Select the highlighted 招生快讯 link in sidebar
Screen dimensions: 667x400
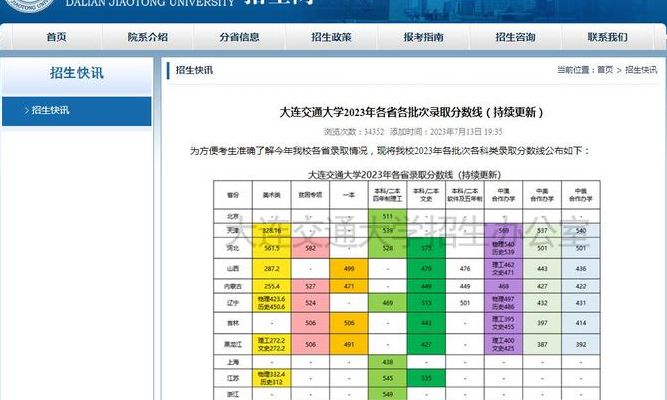point(77,111)
